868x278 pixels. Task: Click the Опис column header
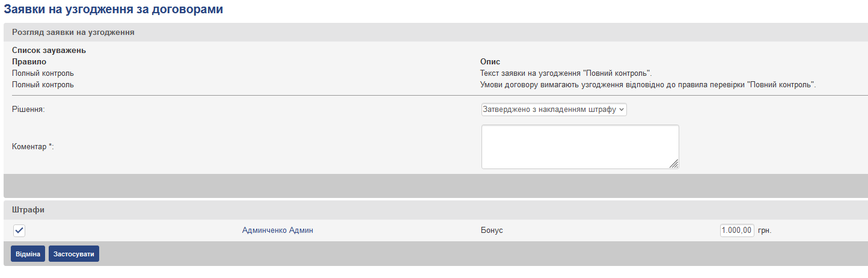click(x=490, y=62)
